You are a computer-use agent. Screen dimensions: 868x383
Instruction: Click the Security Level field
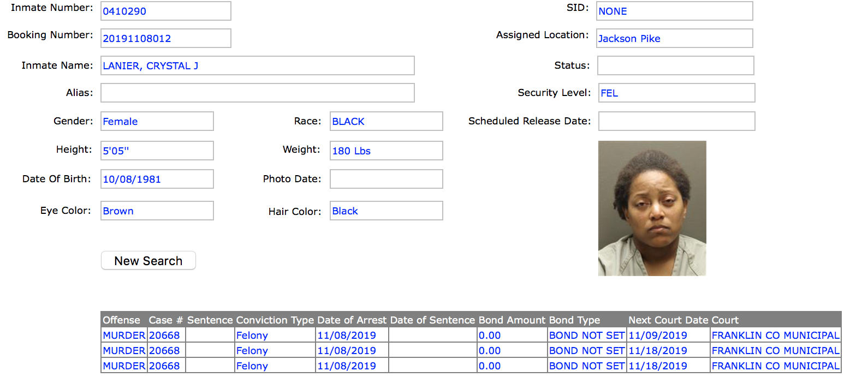click(x=676, y=93)
